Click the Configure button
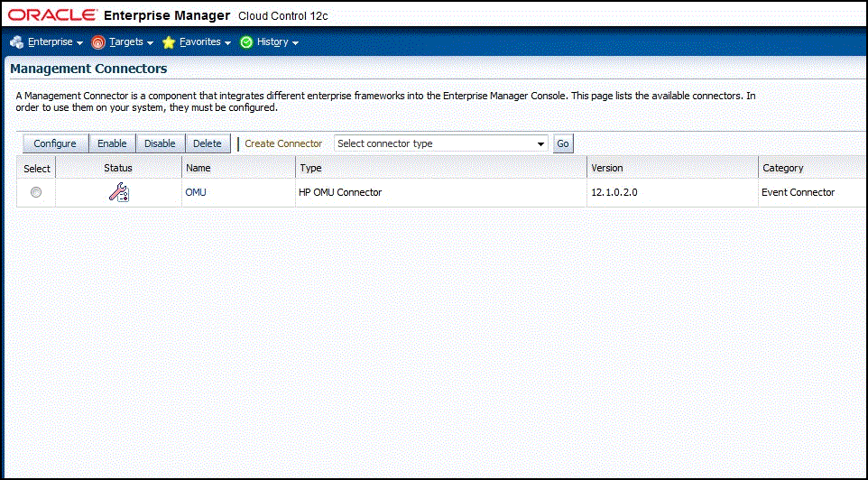The image size is (868, 480). point(55,143)
